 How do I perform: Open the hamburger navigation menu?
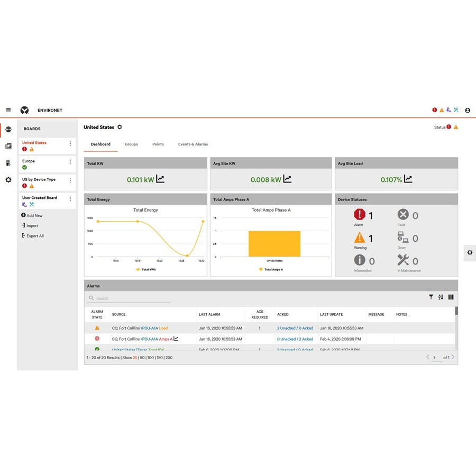click(x=8, y=109)
